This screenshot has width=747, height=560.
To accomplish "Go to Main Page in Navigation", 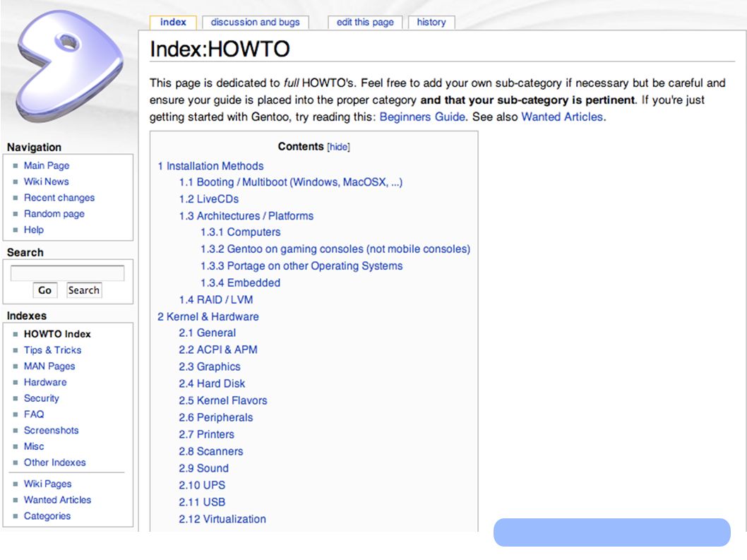I will tap(47, 165).
